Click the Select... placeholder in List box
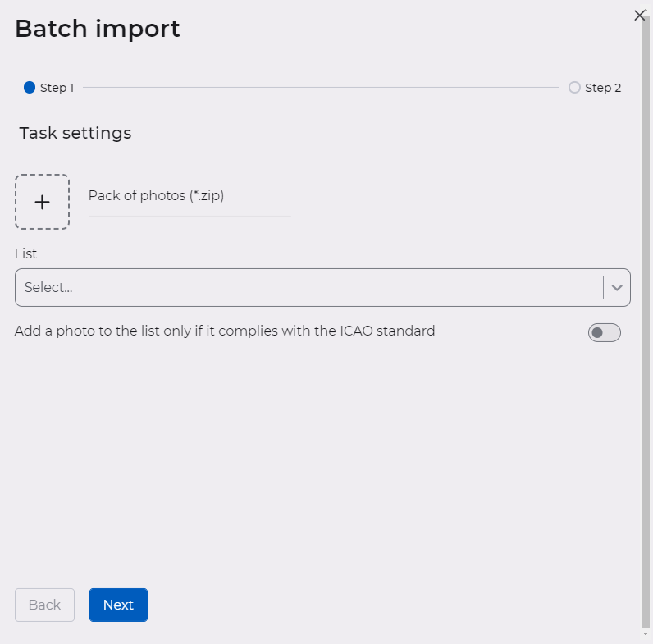 pyautogui.click(x=48, y=287)
